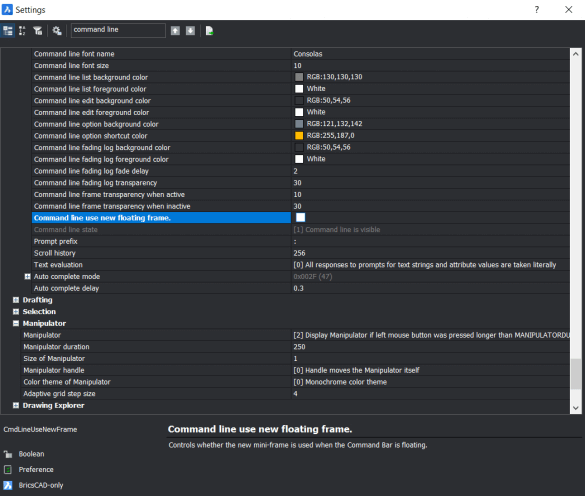Close the Settings dialog
585x496 pixels.
coord(568,9)
